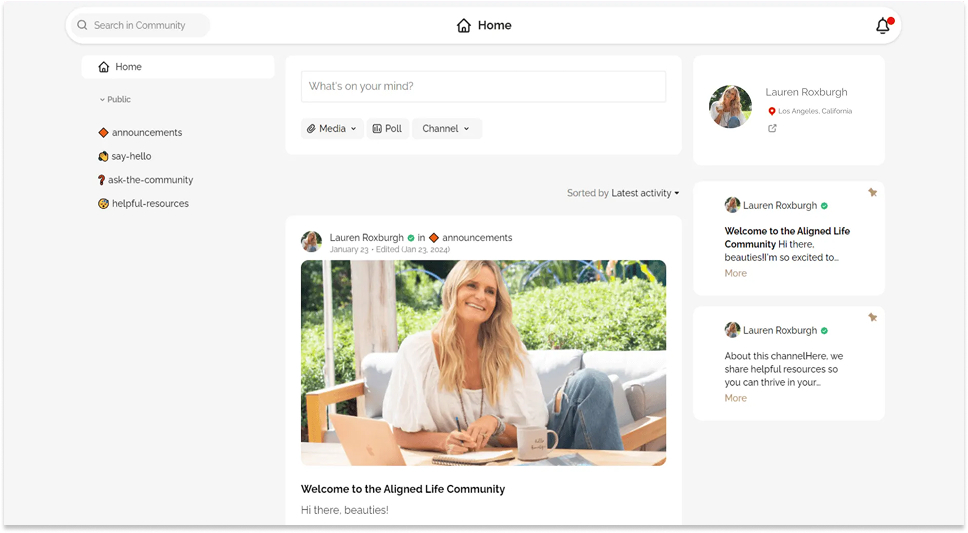Click the waving hand say-hello icon
Image resolution: width=968 pixels, height=533 pixels.
[103, 156]
